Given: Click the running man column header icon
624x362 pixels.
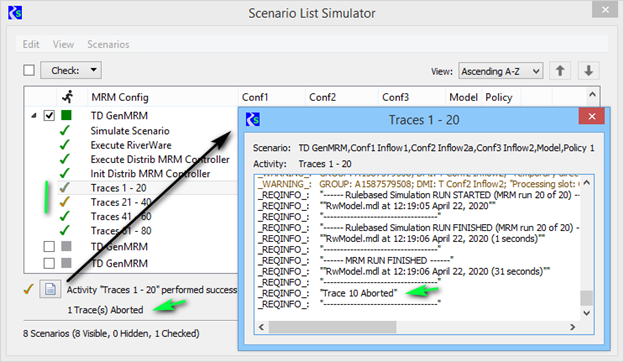Looking at the screenshot, I should [x=68, y=97].
